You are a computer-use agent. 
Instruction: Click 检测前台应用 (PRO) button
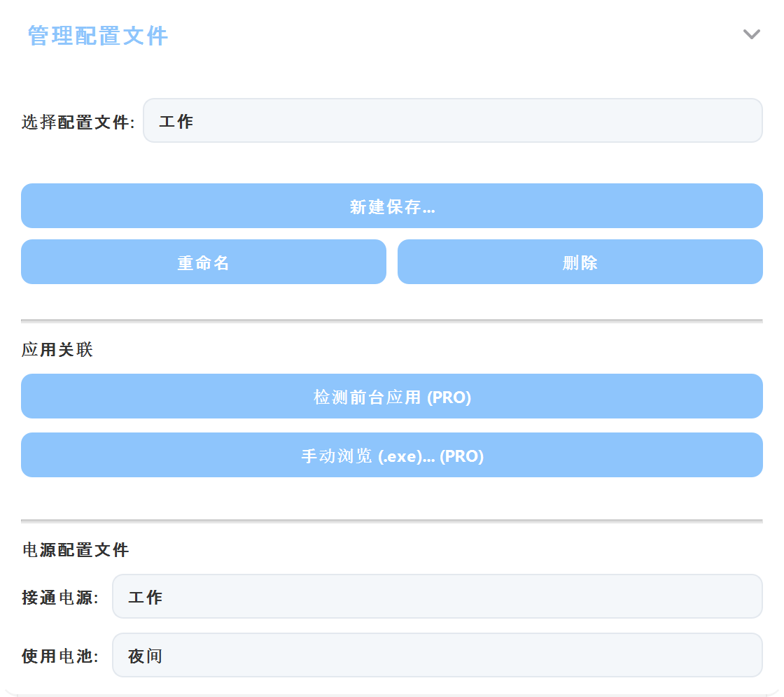tap(391, 397)
